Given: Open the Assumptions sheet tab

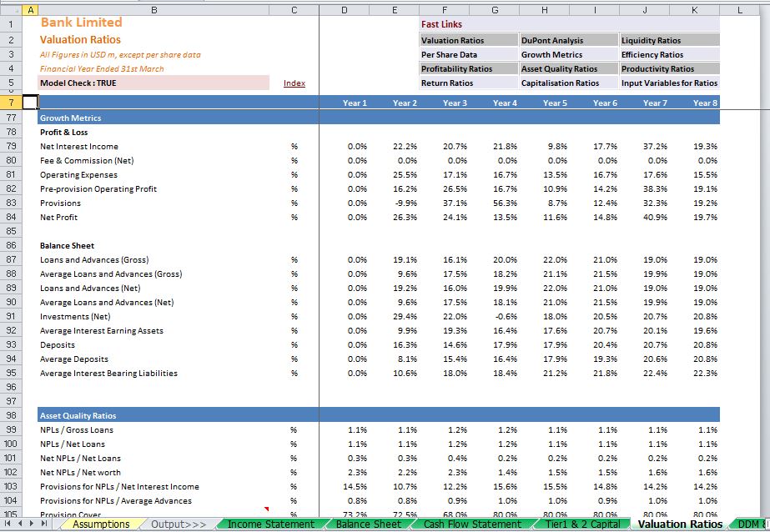Looking at the screenshot, I should [x=101, y=524].
